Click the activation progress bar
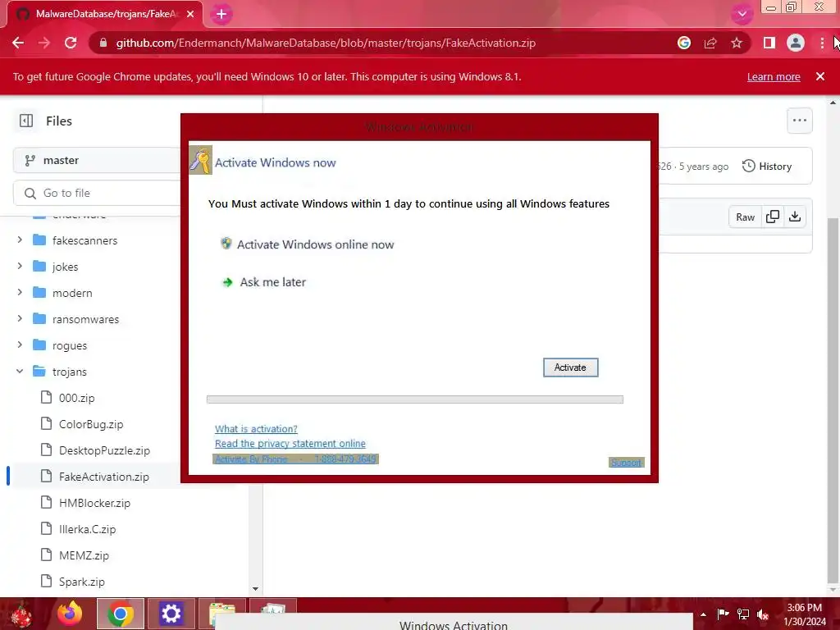Image resolution: width=840 pixels, height=630 pixels. pos(414,399)
